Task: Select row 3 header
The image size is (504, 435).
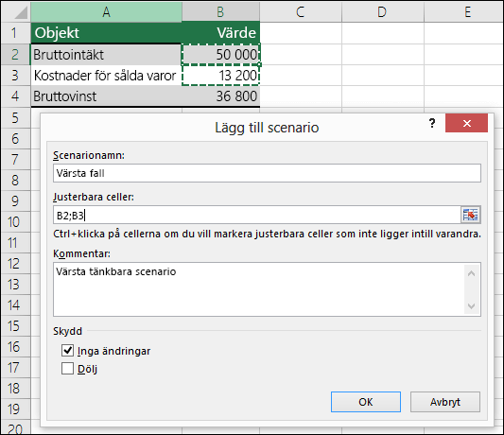Action: 16,76
